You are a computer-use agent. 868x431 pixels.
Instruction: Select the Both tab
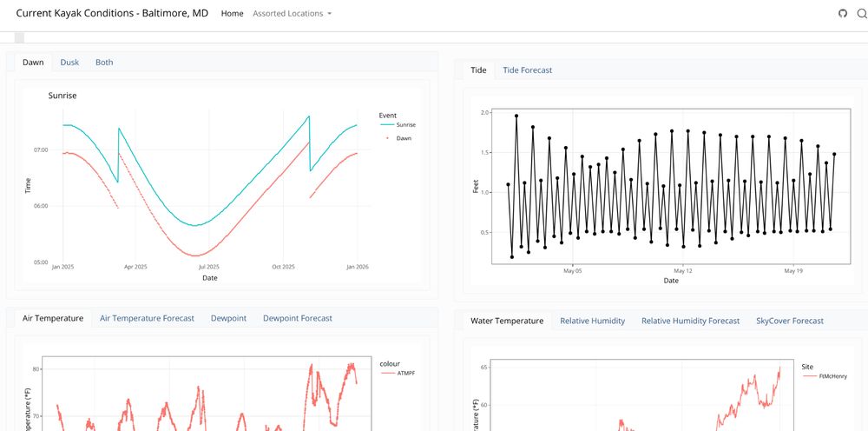point(104,62)
